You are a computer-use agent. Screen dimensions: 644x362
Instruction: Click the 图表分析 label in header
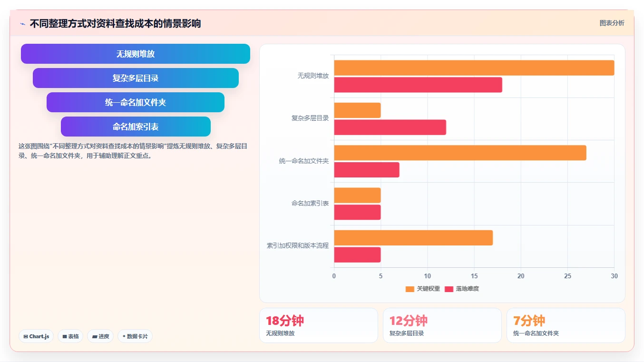612,23
